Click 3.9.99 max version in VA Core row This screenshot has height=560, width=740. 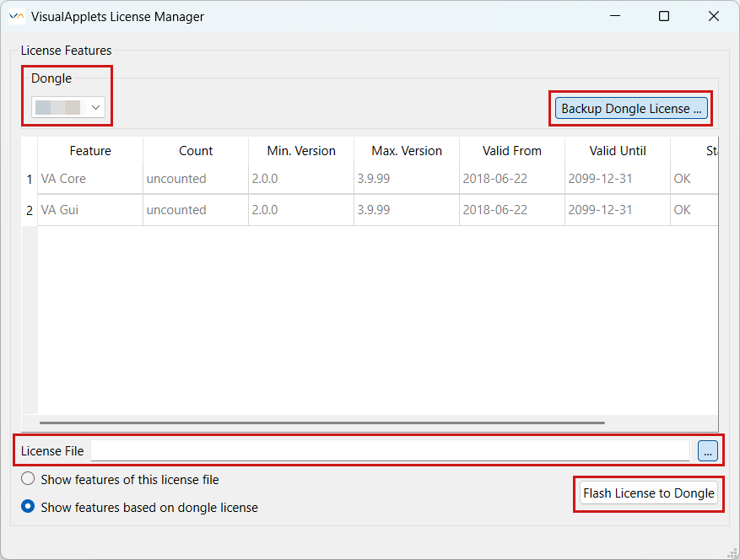[x=407, y=179]
